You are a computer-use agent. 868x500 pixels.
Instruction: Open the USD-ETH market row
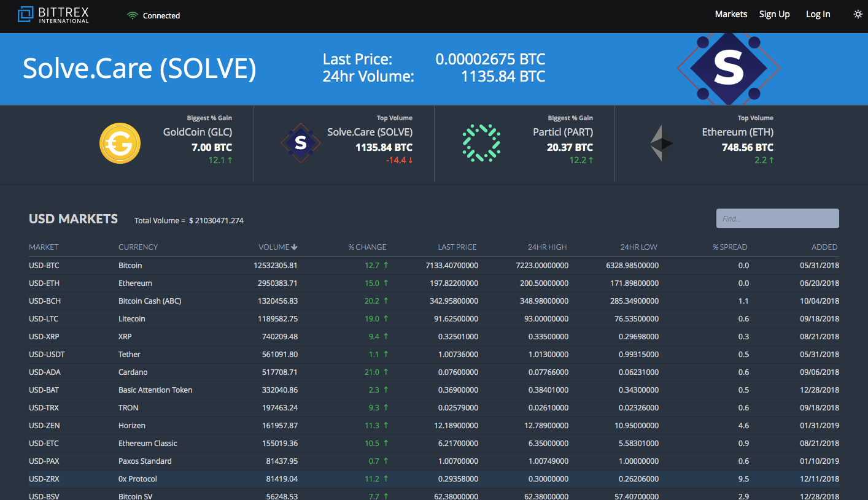pos(434,283)
